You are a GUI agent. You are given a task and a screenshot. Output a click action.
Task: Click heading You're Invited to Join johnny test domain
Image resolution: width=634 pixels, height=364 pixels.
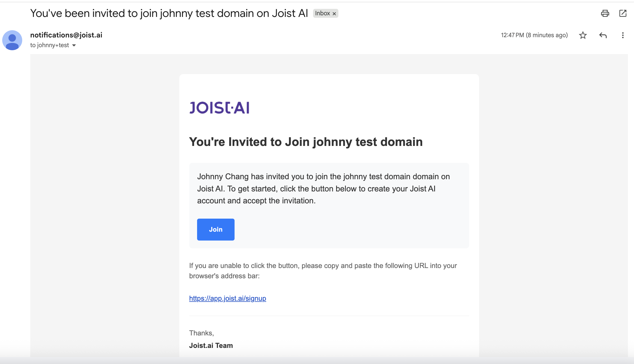click(306, 142)
